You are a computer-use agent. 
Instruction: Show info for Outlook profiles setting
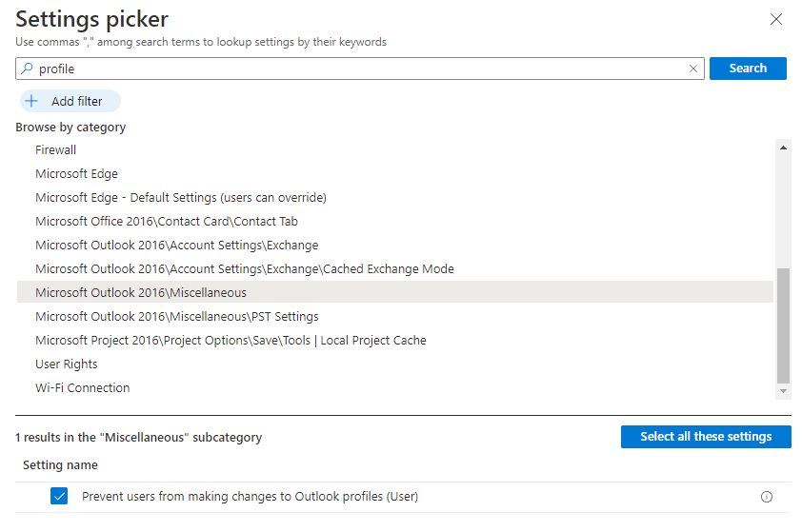tap(766, 497)
